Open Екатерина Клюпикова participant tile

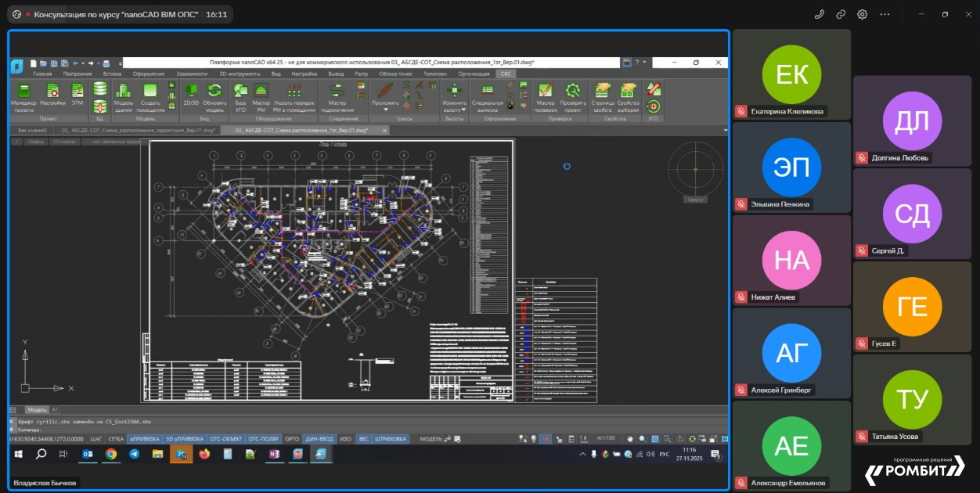pos(791,74)
